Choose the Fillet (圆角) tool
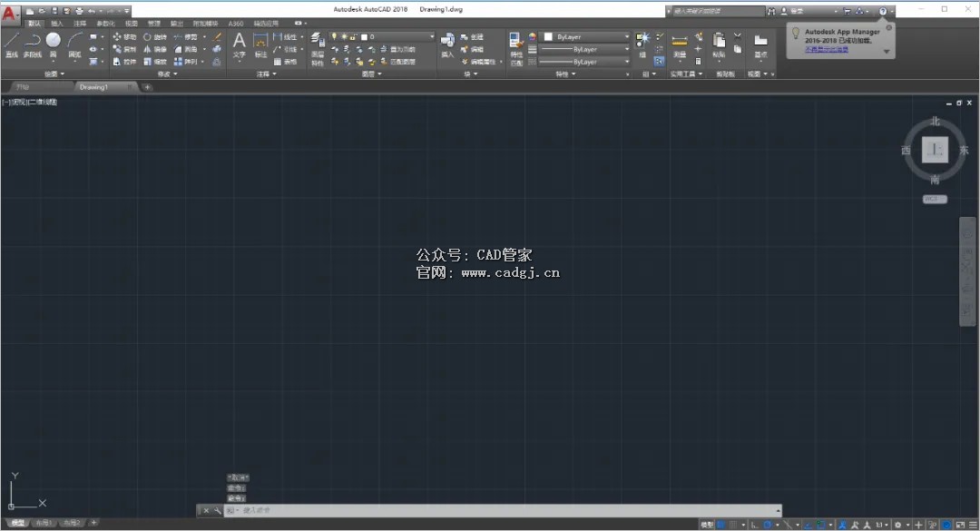The width and height of the screenshot is (980, 531). [186, 49]
